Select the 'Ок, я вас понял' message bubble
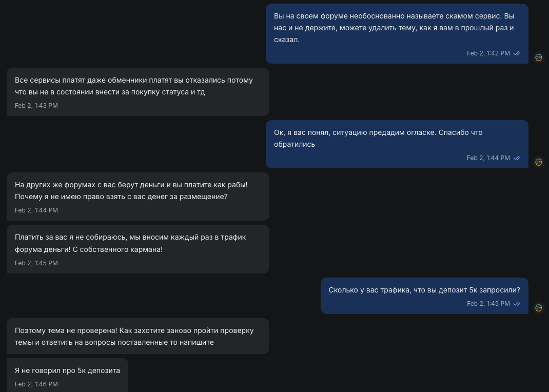 click(397, 139)
